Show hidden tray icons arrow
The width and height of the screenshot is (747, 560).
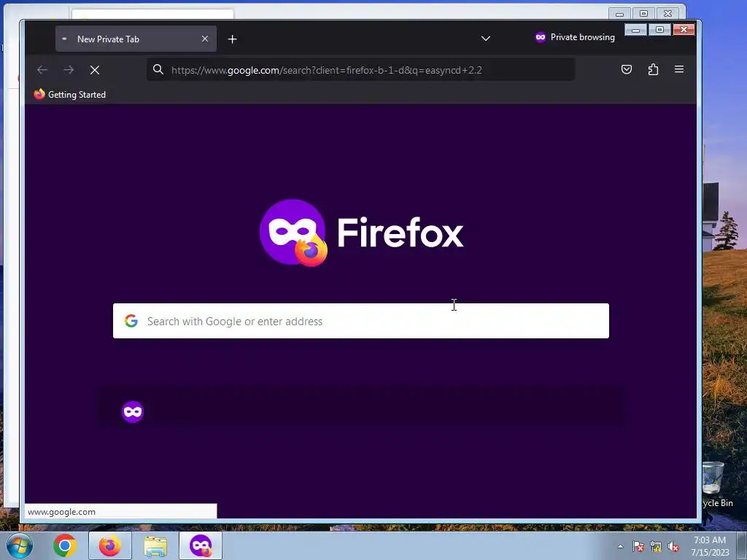click(x=620, y=546)
